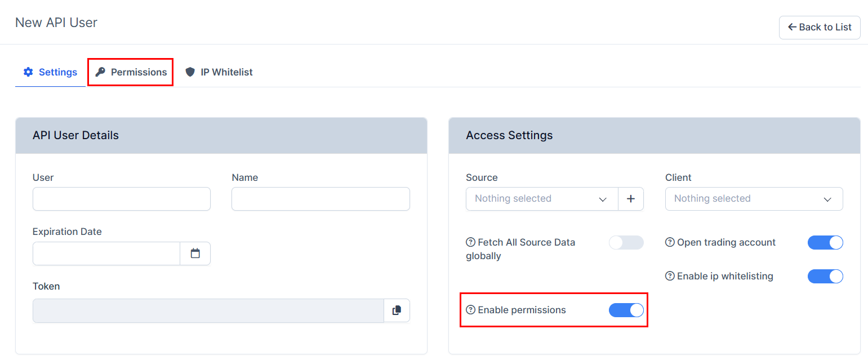Viewport: 868px width, 360px height.
Task: Click the calendar icon beside Expiration Date
Action: click(x=195, y=254)
